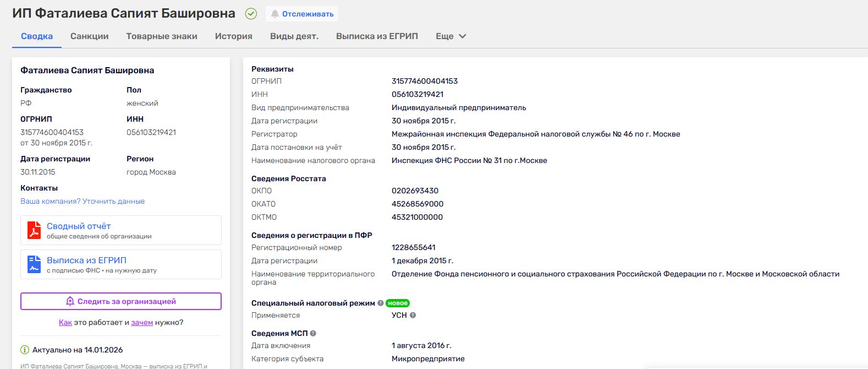Click the Отслеживать button

tap(301, 14)
